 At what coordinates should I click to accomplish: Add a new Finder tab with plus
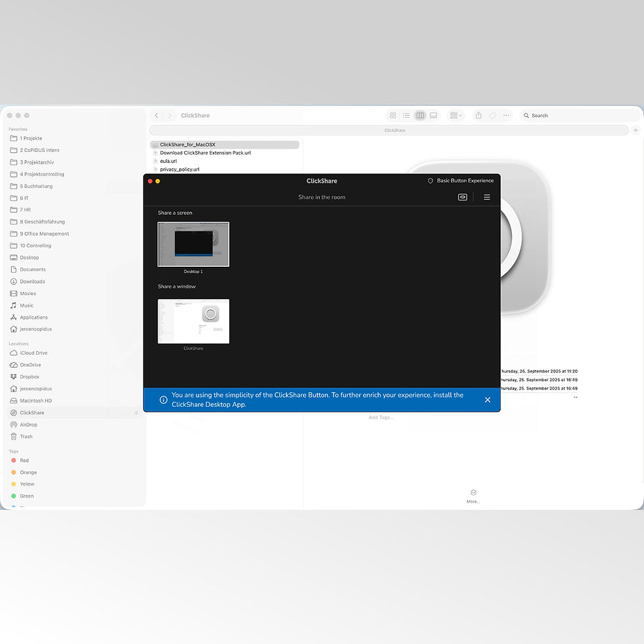click(635, 130)
